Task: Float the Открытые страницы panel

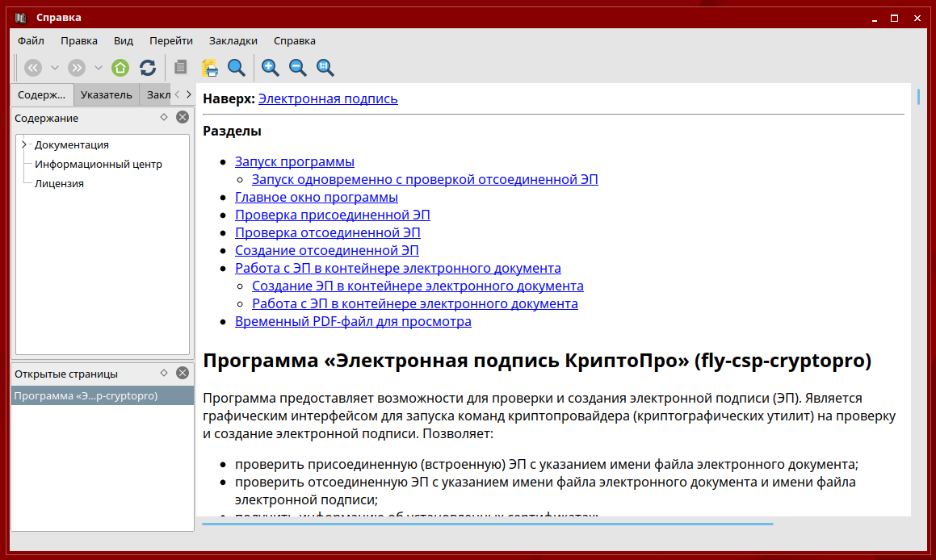Action: (164, 373)
